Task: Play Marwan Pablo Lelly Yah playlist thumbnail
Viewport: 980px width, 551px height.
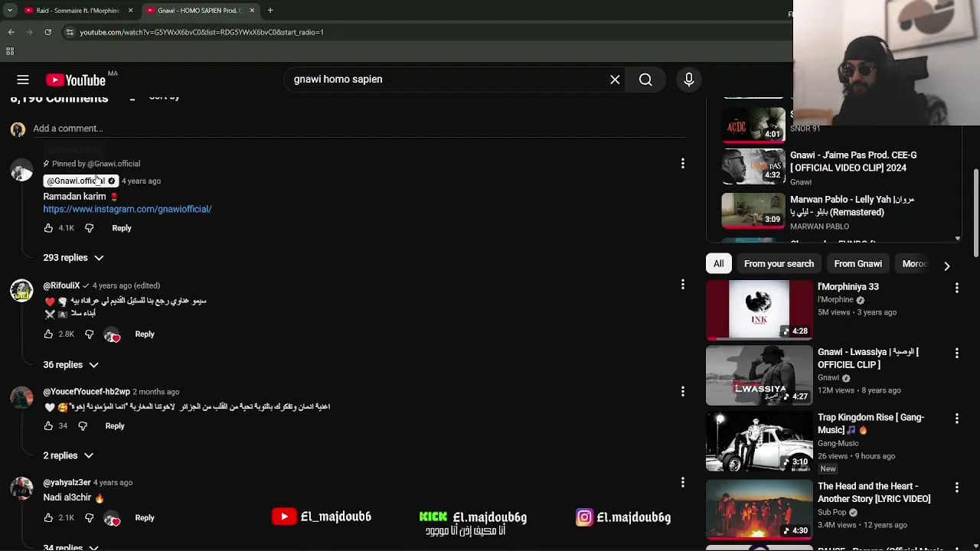Action: pos(753,211)
